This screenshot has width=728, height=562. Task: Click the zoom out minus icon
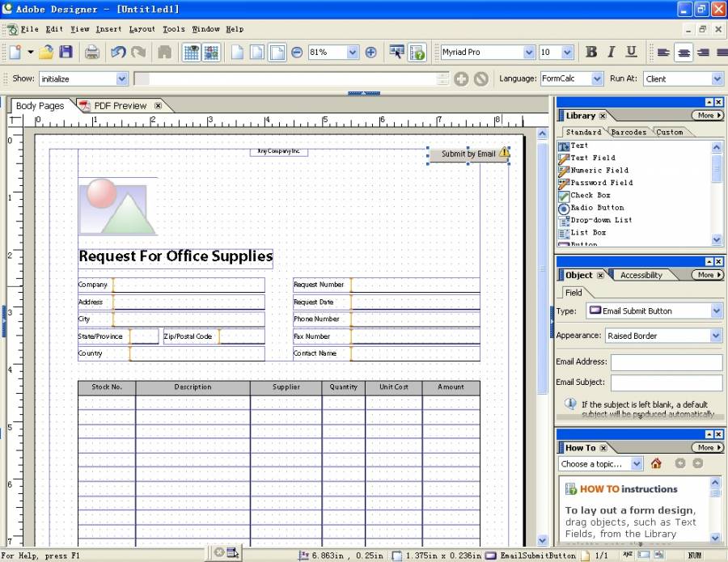[297, 53]
